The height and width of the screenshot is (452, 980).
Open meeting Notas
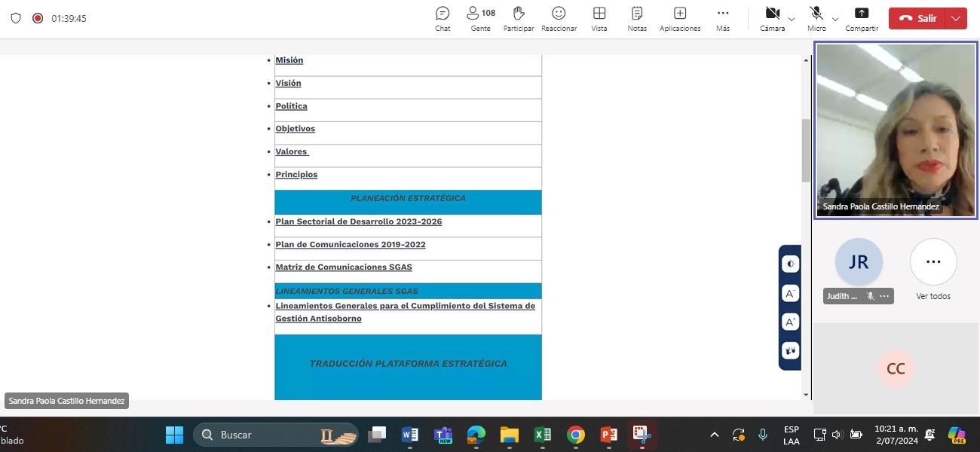pos(637,19)
